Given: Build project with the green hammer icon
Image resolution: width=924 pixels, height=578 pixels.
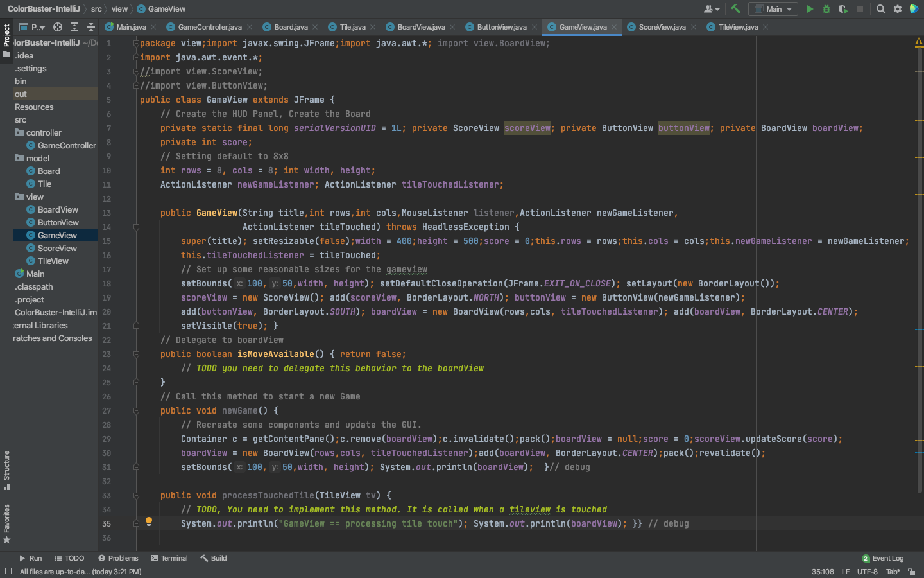Looking at the screenshot, I should (735, 9).
